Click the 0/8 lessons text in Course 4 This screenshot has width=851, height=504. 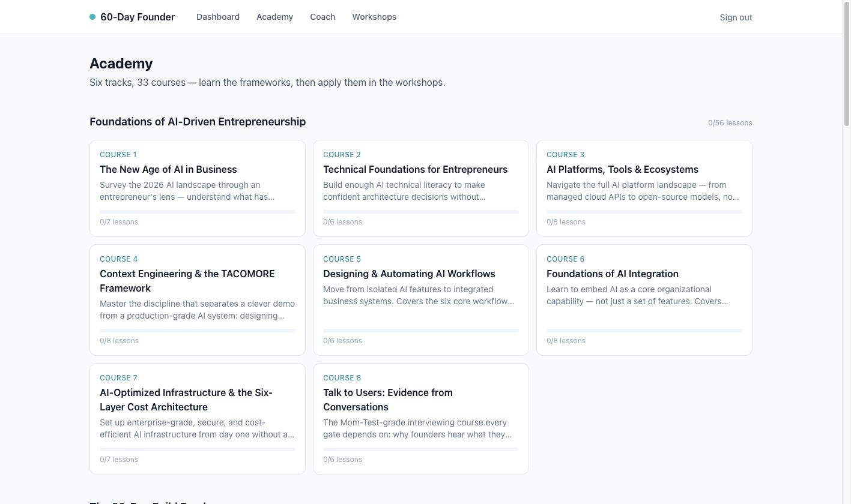[x=119, y=341]
